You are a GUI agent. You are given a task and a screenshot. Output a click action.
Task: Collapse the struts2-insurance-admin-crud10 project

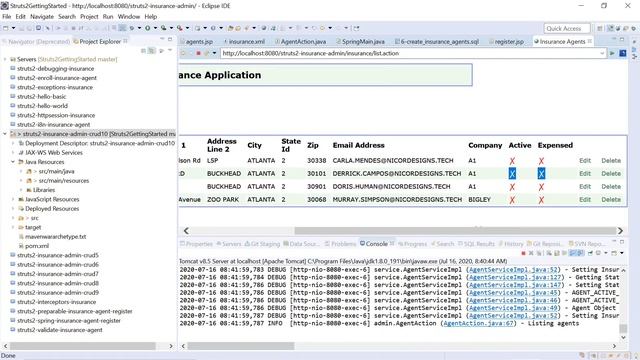(5, 134)
